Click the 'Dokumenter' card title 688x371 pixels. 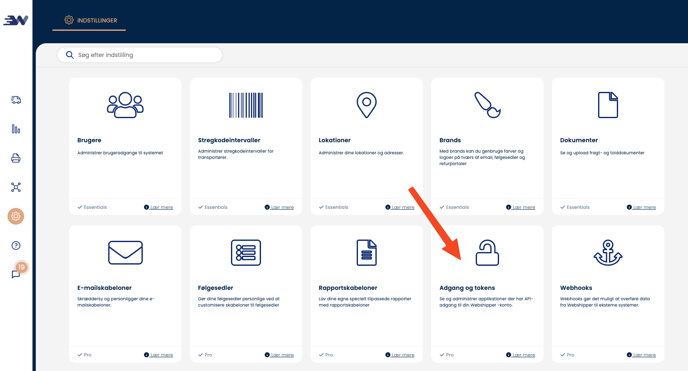click(x=579, y=140)
